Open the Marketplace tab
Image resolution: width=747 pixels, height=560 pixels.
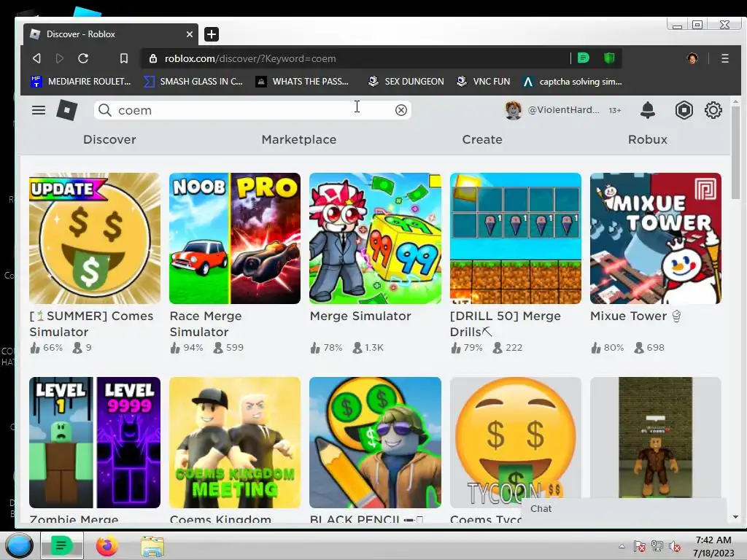pos(298,139)
